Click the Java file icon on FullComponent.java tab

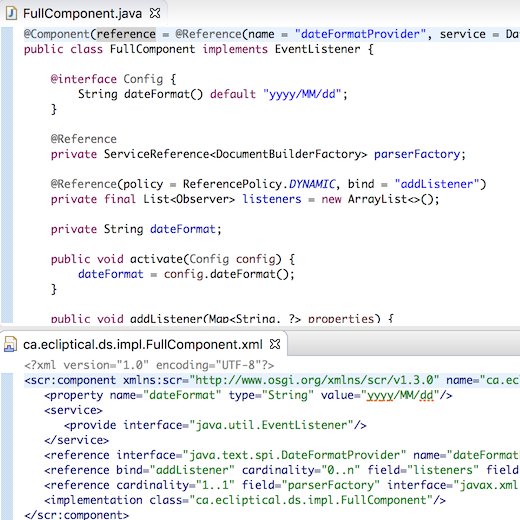pyautogui.click(x=11, y=14)
